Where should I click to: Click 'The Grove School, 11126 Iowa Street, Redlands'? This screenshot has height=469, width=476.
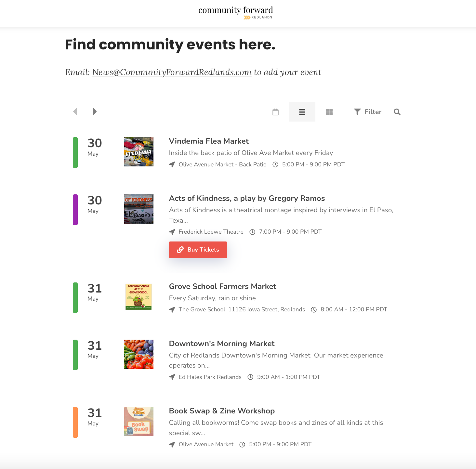pos(242,309)
